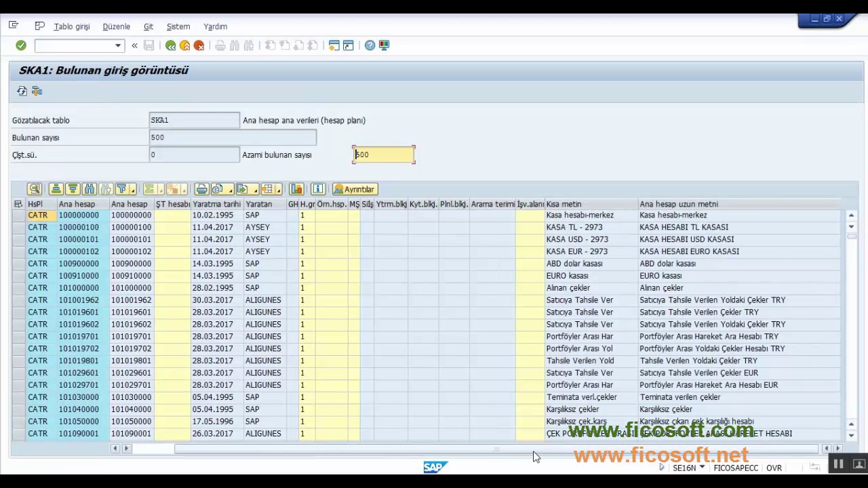Click the ALV Details magnifier icon

35,189
